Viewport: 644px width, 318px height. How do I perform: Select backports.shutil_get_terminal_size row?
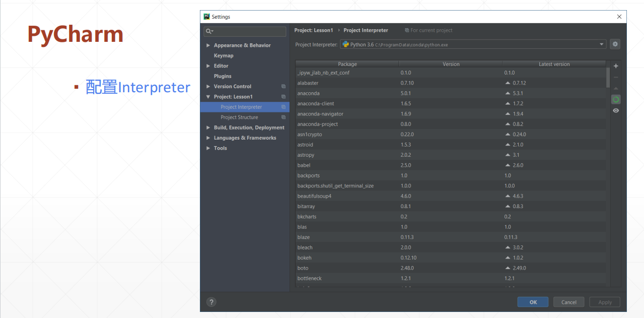click(451, 186)
